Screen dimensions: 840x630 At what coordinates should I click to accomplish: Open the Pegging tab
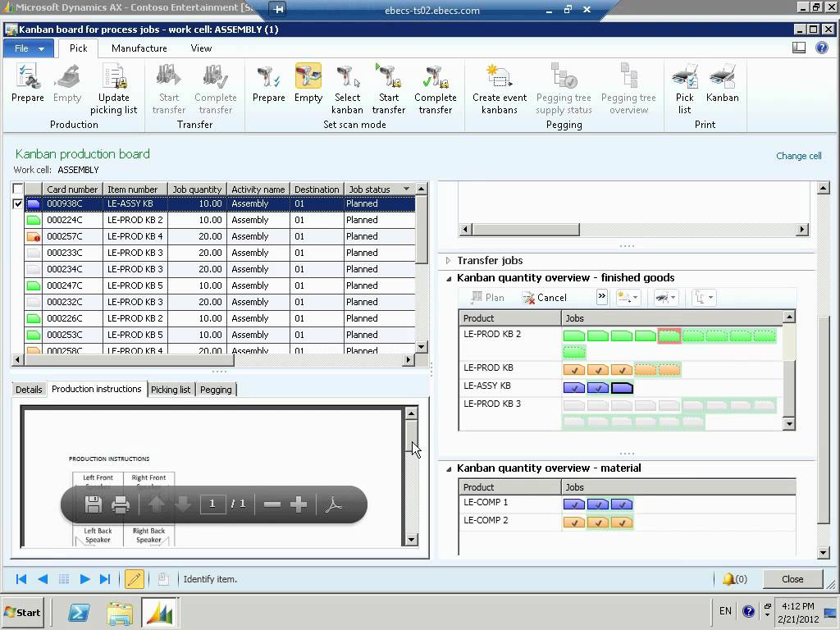[x=216, y=390]
